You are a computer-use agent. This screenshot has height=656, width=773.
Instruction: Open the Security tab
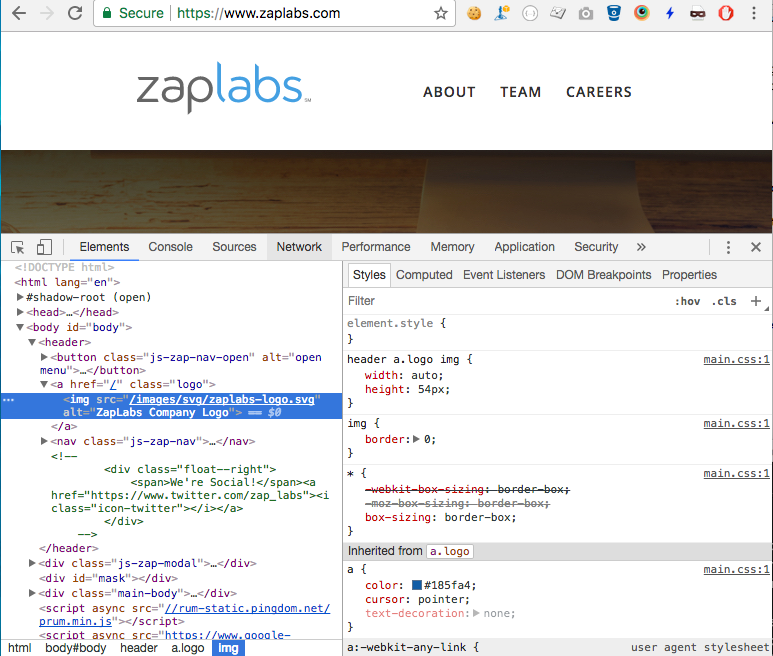[596, 247]
